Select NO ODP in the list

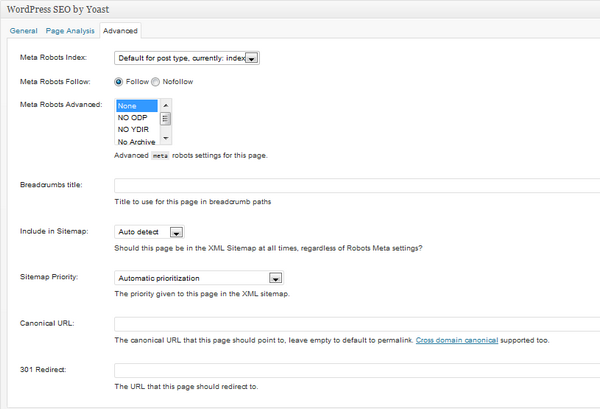pyautogui.click(x=137, y=118)
